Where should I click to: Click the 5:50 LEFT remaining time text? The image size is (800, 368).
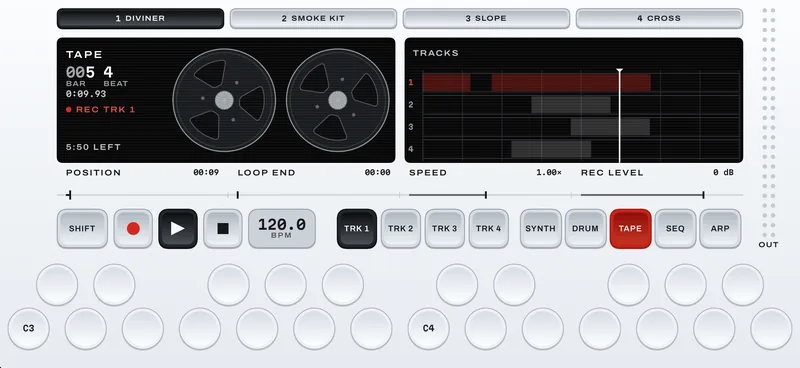(93, 147)
